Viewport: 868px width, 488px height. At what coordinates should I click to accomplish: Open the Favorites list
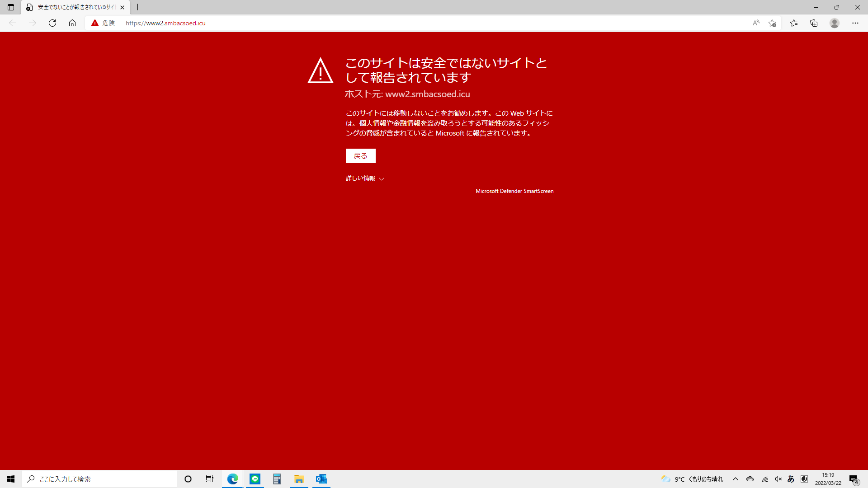tap(794, 23)
